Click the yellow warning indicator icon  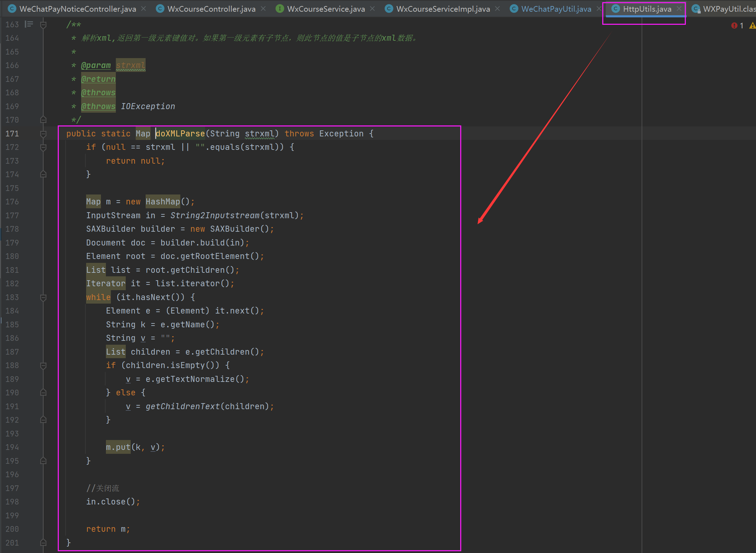752,26
